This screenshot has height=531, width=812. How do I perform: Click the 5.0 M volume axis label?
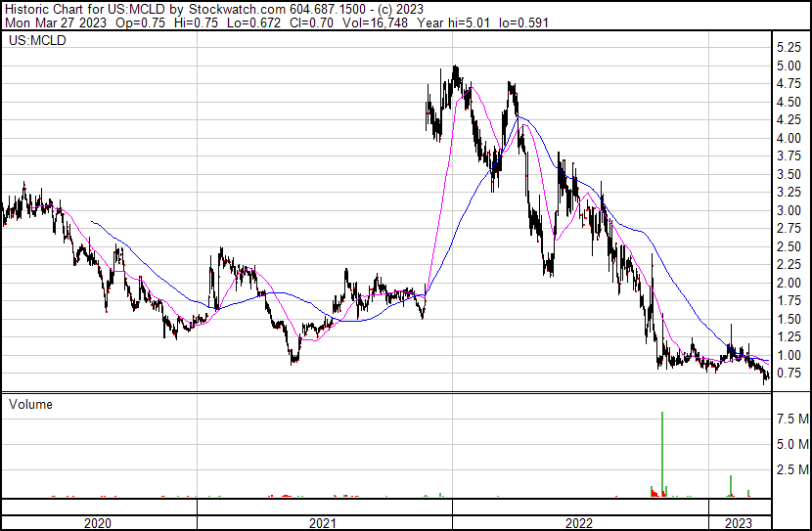coord(791,445)
